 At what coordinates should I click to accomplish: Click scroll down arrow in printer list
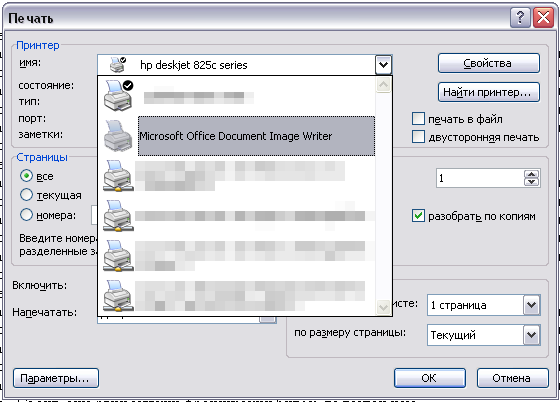[x=383, y=307]
